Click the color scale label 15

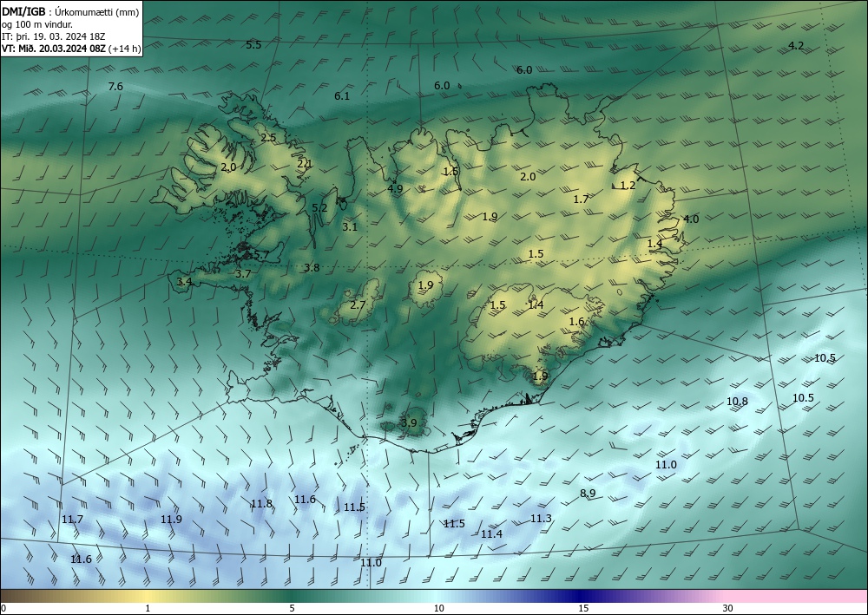[583, 608]
